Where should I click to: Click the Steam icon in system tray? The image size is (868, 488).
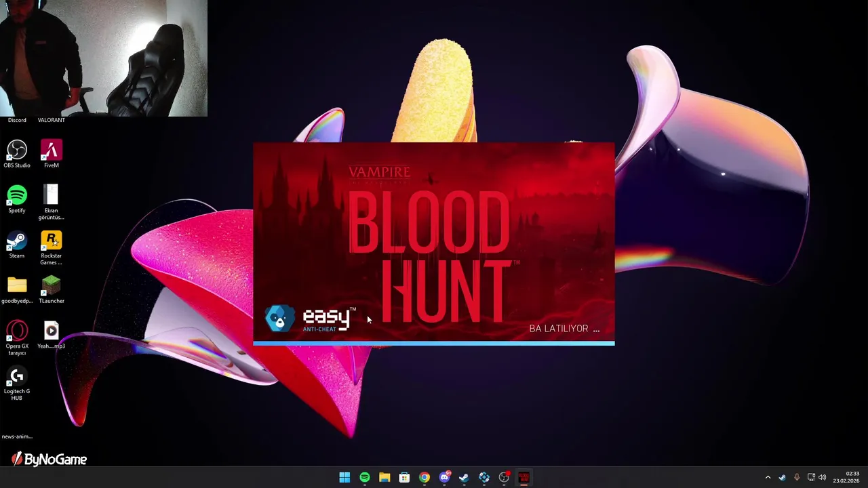click(783, 478)
